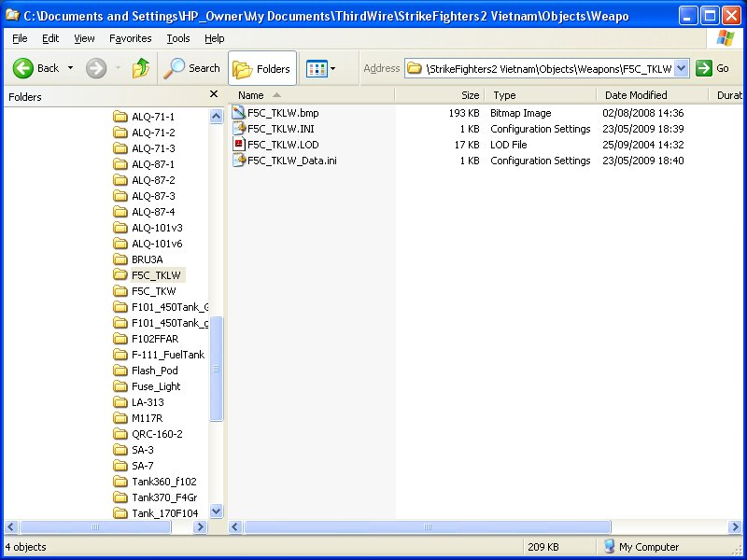Select the F5C_TKLW.LOD file icon
Screen dimensions: 747x560
tap(239, 145)
